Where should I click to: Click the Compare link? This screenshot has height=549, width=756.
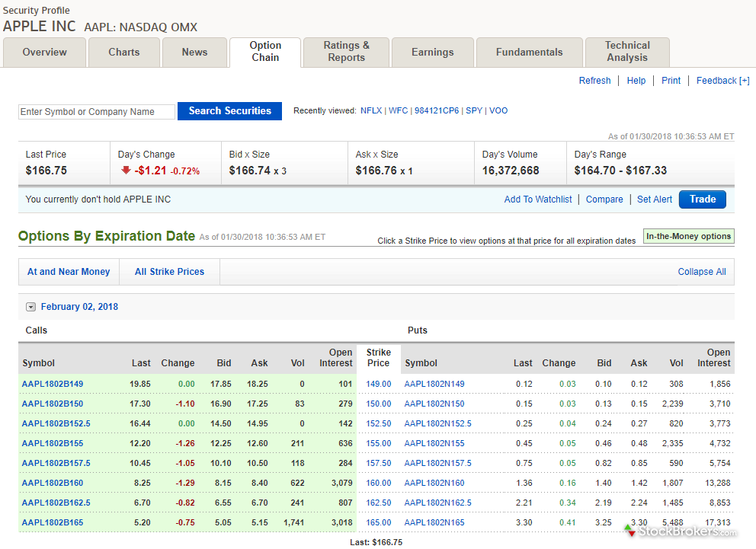pyautogui.click(x=604, y=199)
